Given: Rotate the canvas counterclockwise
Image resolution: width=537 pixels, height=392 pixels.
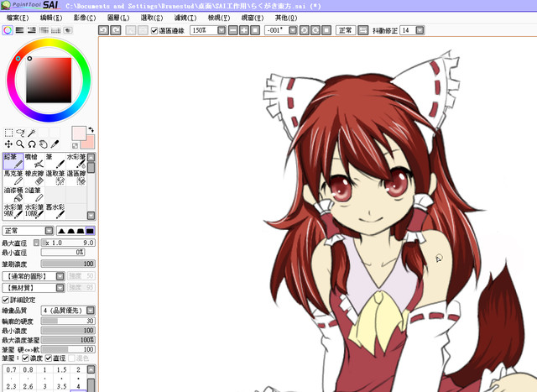Looking at the screenshot, I should tap(304, 30).
